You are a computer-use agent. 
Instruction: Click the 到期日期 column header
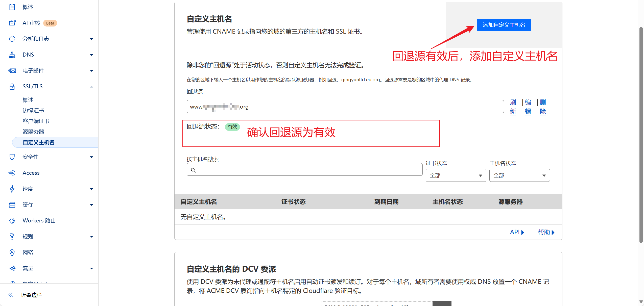tap(386, 202)
